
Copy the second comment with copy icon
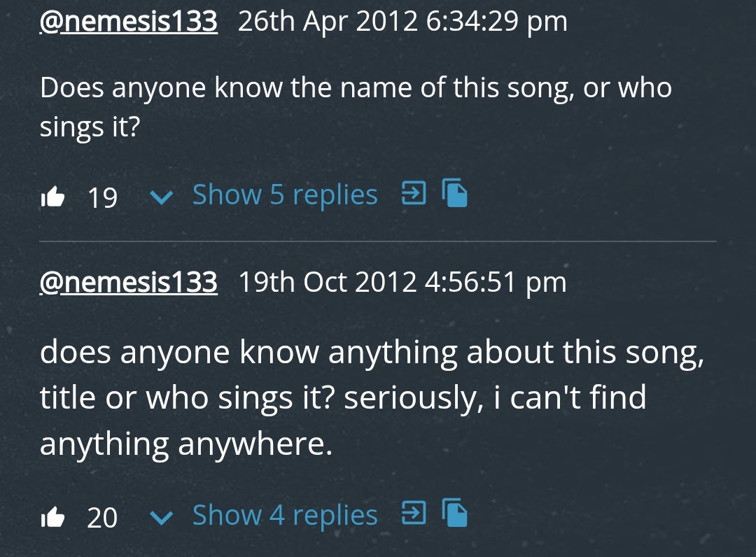pyautogui.click(x=456, y=514)
